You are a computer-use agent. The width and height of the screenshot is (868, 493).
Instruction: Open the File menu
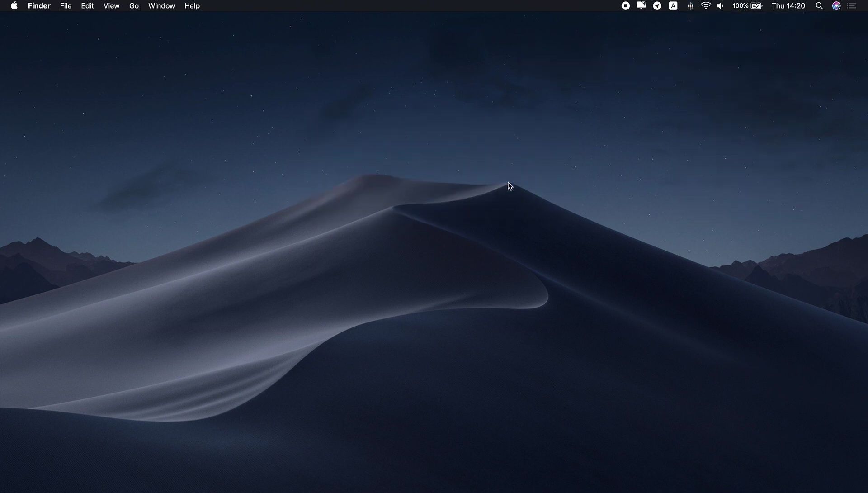pyautogui.click(x=66, y=6)
